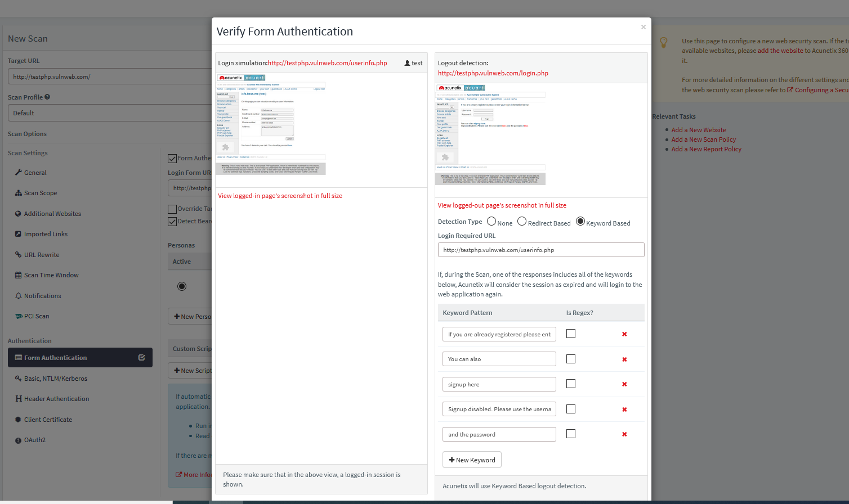Select None detection type
Viewport: 849px width, 504px height.
[491, 222]
